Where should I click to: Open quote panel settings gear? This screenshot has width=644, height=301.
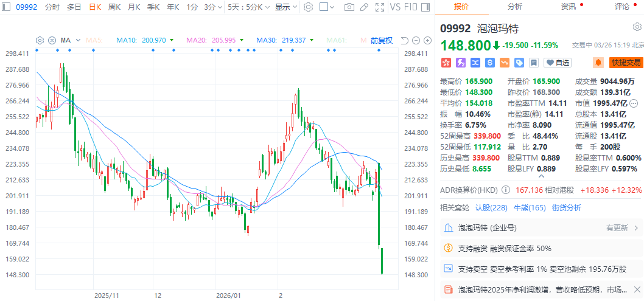636,27
